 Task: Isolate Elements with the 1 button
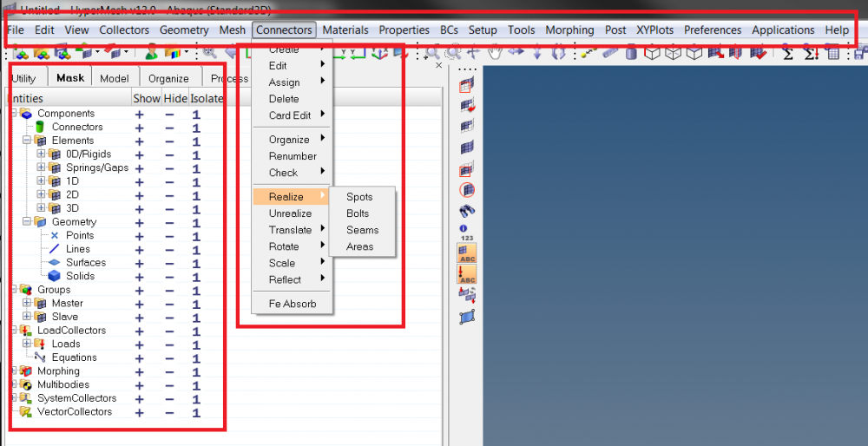(196, 141)
